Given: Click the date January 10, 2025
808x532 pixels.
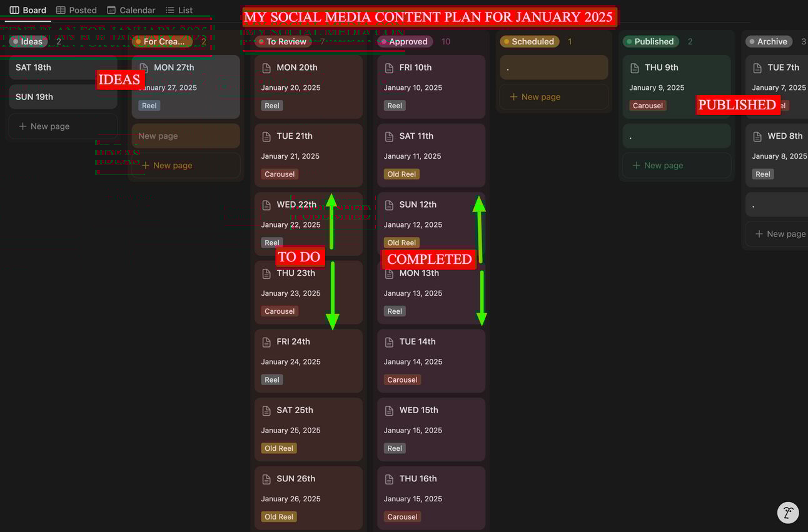Looking at the screenshot, I should pyautogui.click(x=413, y=88).
